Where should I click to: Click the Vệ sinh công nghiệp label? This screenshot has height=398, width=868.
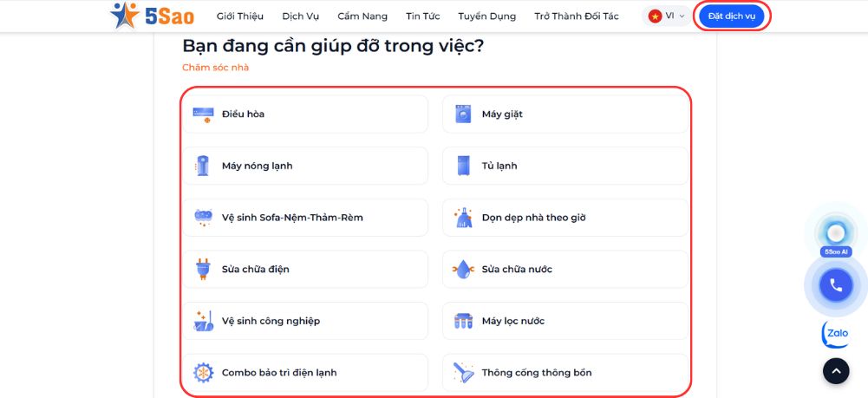point(271,321)
